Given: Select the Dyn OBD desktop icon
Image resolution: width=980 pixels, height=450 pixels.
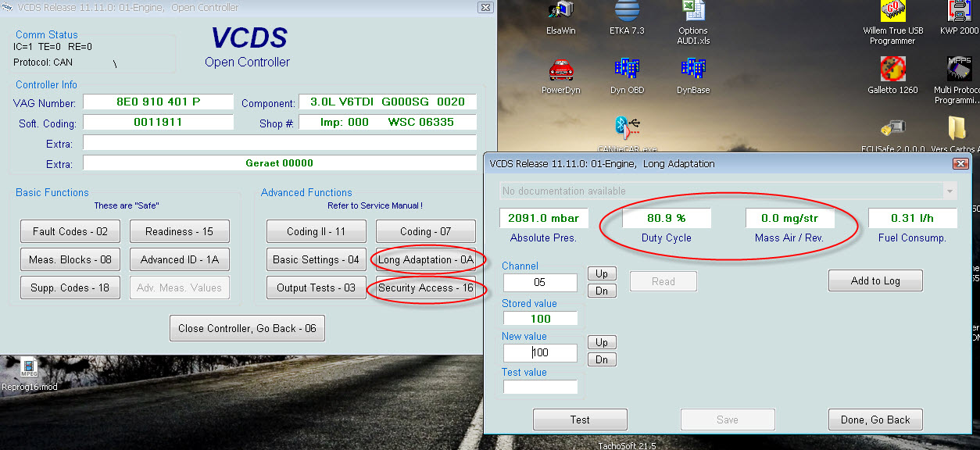Looking at the screenshot, I should [627, 70].
